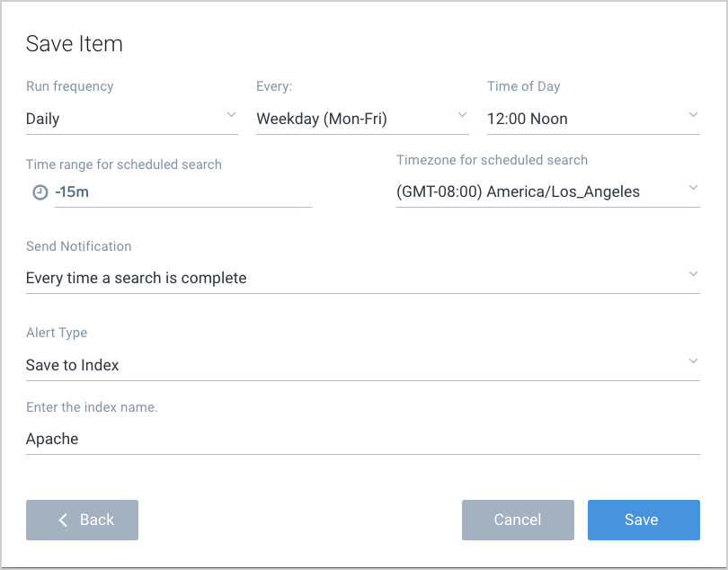
Task: Click the chevron arrow of Every field
Action: click(x=462, y=115)
